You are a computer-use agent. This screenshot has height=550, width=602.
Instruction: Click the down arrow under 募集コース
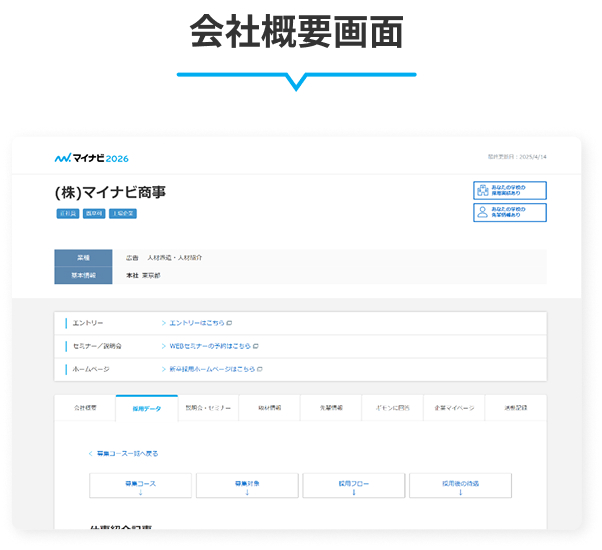click(141, 492)
